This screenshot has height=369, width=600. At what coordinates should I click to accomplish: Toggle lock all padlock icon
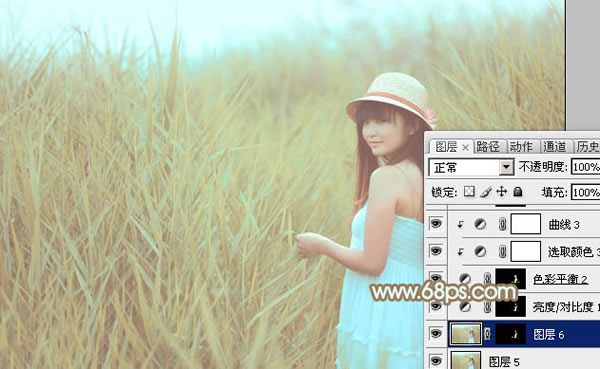coord(518,191)
